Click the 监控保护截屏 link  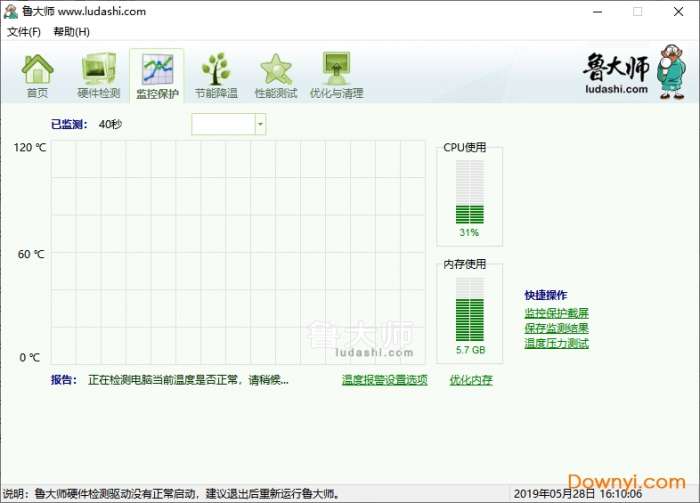click(556, 313)
